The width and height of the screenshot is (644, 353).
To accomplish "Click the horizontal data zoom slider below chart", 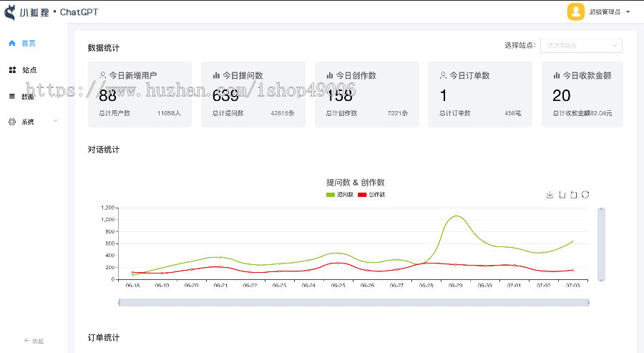I will click(353, 302).
